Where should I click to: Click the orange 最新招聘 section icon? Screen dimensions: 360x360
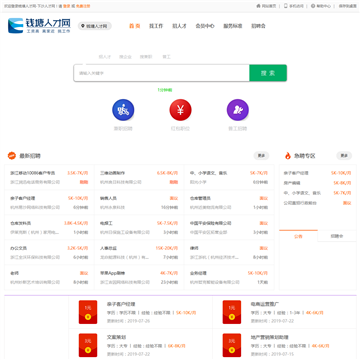[x=12, y=156]
